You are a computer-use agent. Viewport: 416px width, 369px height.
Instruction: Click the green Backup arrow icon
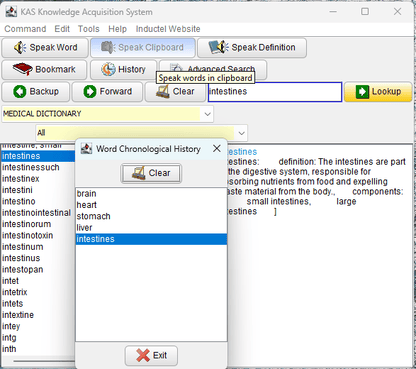pyautogui.click(x=20, y=91)
